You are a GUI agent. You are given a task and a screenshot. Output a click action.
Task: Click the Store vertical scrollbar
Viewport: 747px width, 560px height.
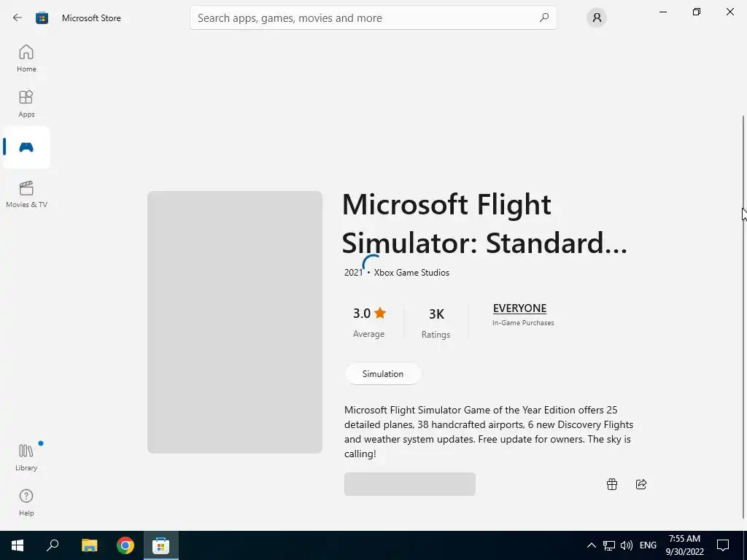(x=743, y=316)
